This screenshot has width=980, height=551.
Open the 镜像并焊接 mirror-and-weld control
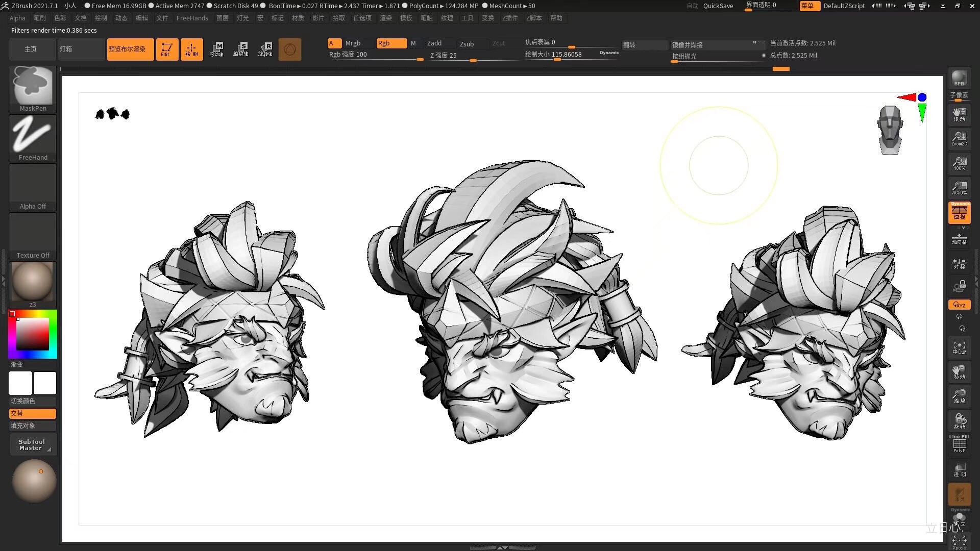[714, 45]
